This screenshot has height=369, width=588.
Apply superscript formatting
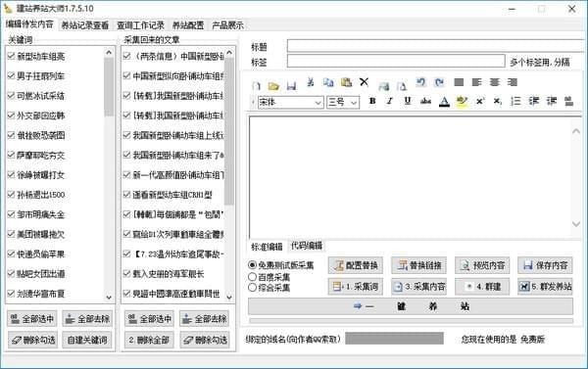[480, 101]
